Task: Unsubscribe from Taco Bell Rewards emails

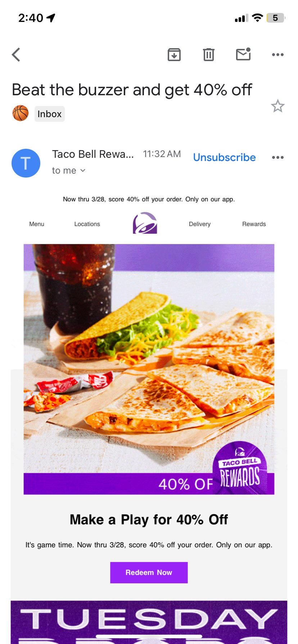Action: 225,157
